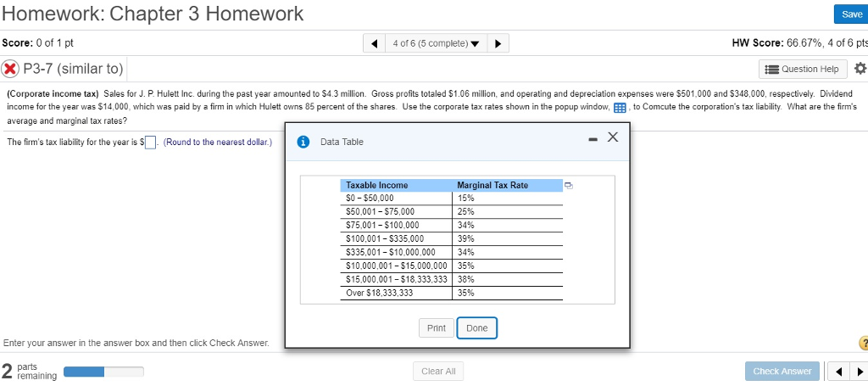Minimize the Data Table popup
Image resolution: width=868 pixels, height=386 pixels.
tap(593, 138)
